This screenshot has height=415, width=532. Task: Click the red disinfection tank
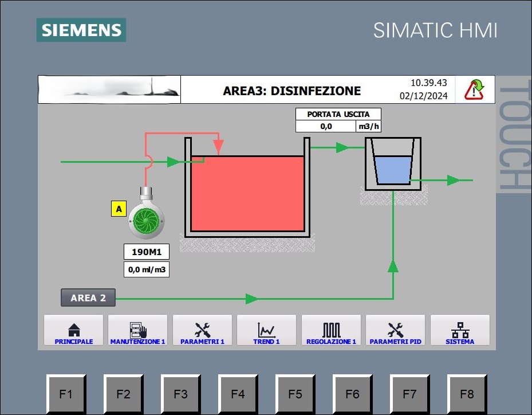click(x=247, y=194)
